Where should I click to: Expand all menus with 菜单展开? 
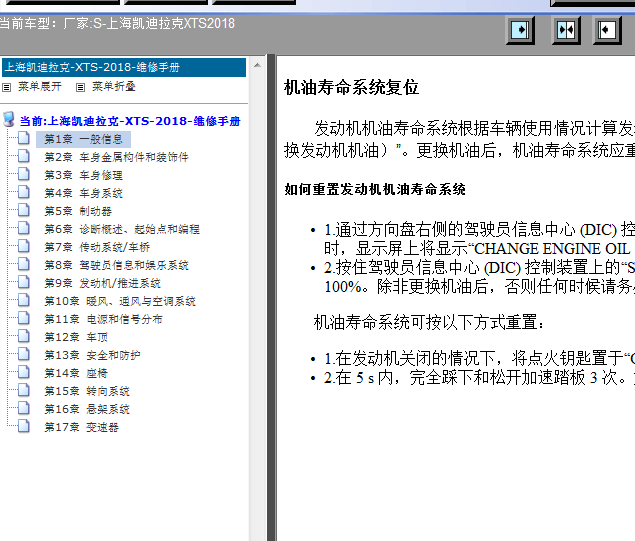tap(40, 87)
